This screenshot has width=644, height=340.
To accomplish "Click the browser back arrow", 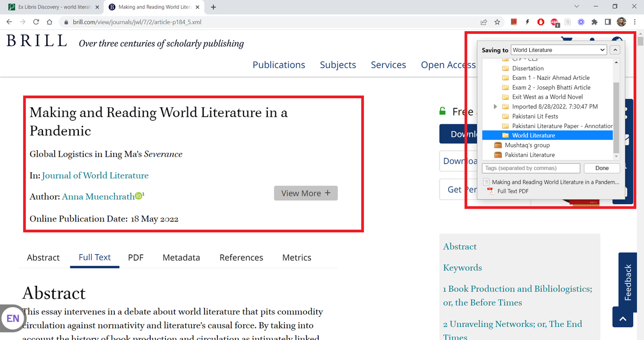I will [9, 22].
